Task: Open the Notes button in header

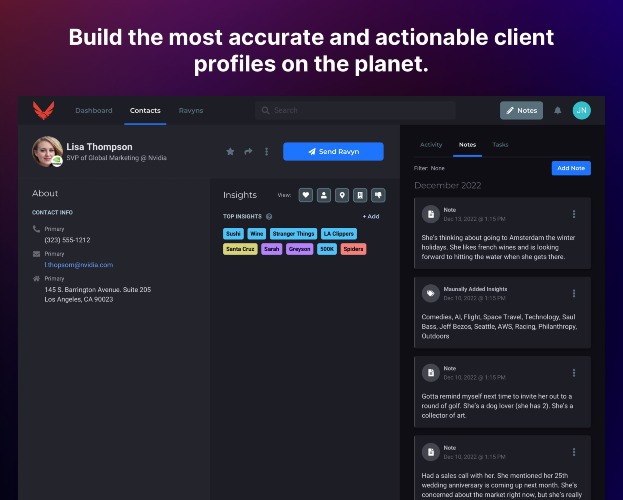Action: [x=521, y=110]
